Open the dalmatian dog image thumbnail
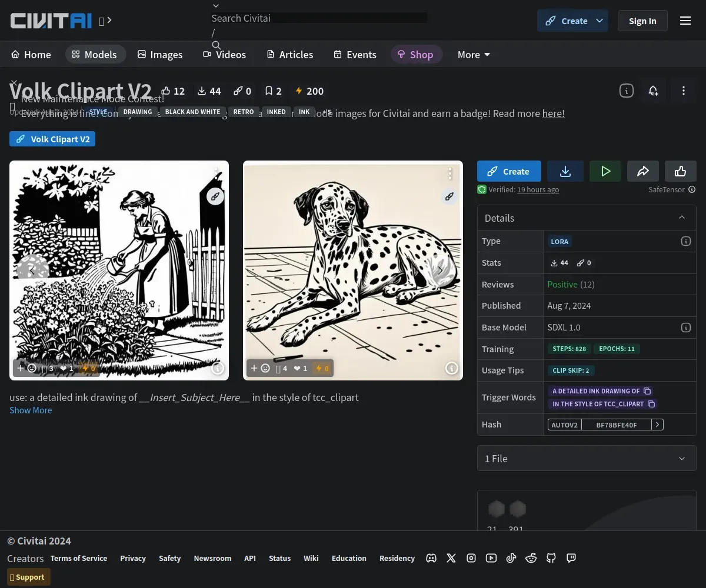Screen dimensions: 706x588 tap(353, 270)
